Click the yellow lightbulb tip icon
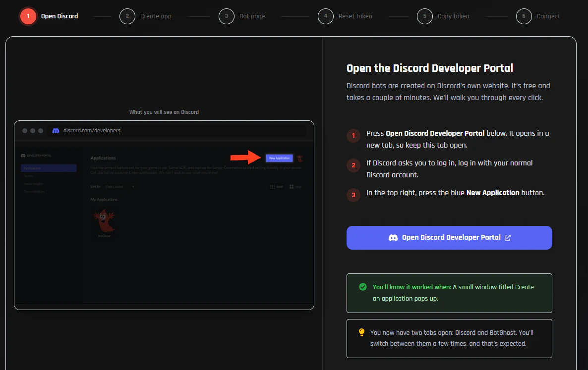The image size is (588, 370). click(x=361, y=332)
